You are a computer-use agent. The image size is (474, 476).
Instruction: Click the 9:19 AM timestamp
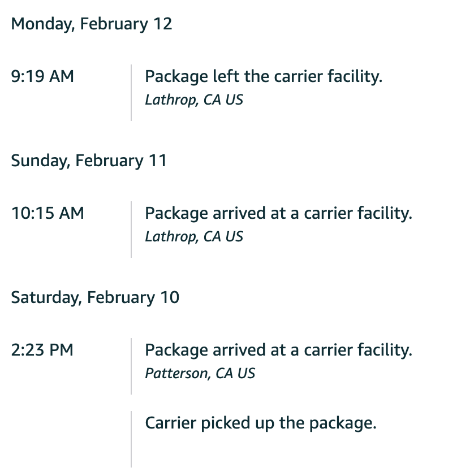pyautogui.click(x=42, y=76)
